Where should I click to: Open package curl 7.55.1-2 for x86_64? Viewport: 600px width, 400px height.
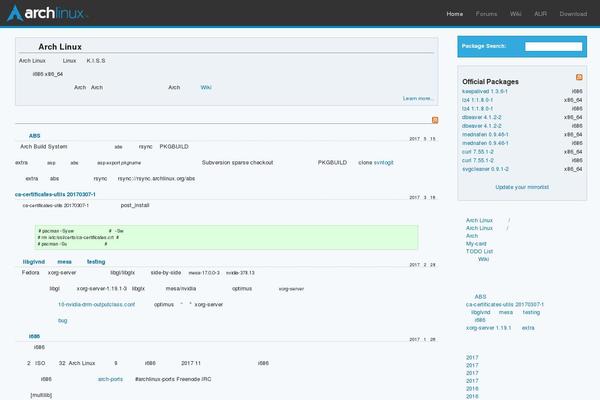(478, 152)
